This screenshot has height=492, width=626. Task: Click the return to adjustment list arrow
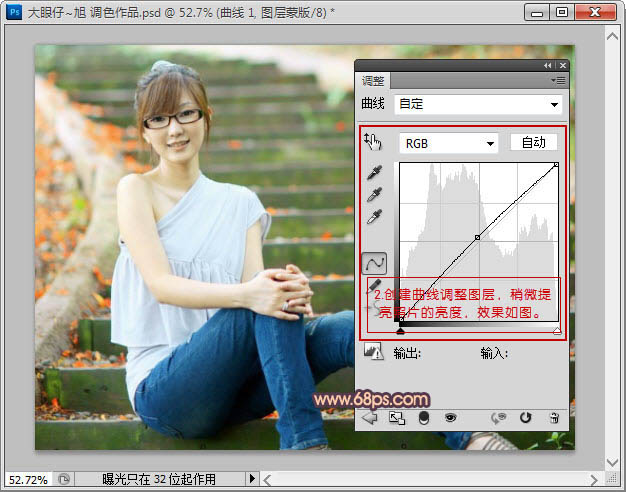coord(369,418)
